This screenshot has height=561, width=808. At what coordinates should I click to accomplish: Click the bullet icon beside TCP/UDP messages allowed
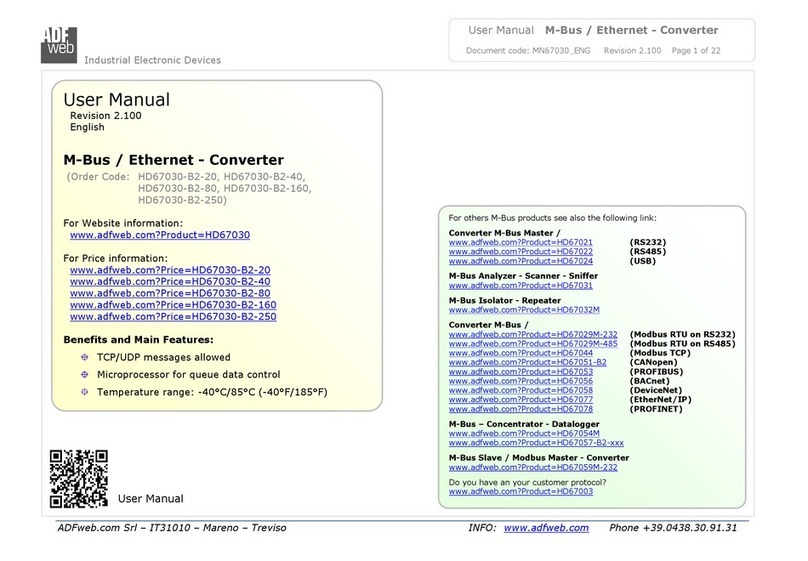85,357
